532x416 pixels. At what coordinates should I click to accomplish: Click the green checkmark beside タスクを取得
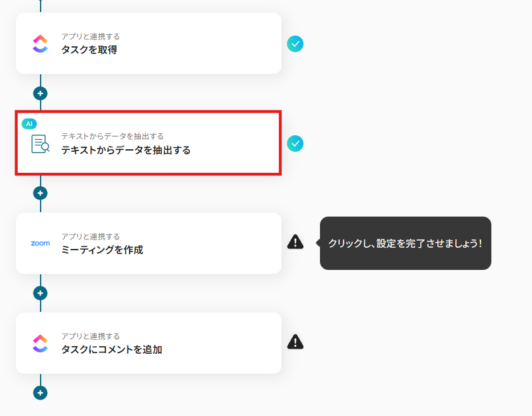(x=295, y=44)
